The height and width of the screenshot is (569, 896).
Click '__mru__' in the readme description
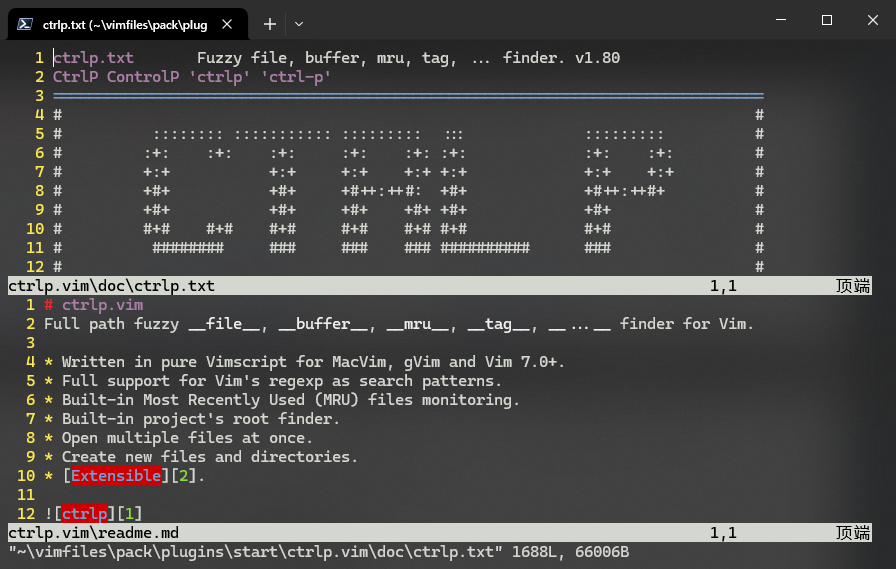(418, 324)
